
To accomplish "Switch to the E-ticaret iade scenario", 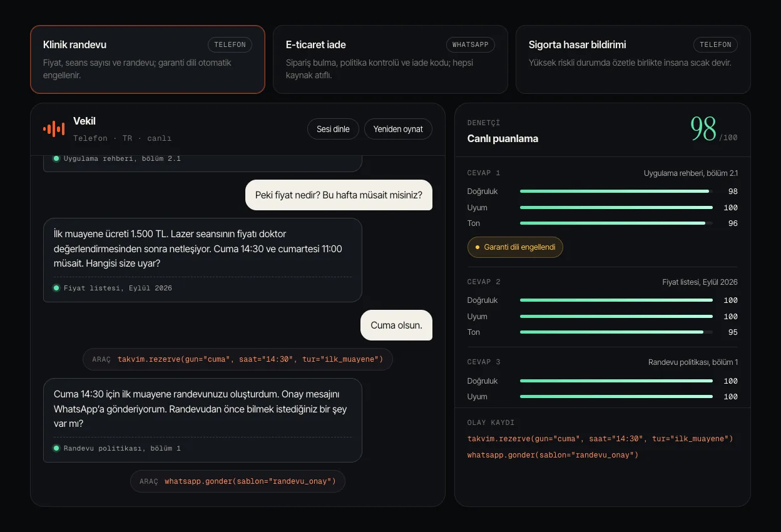I will click(390, 59).
